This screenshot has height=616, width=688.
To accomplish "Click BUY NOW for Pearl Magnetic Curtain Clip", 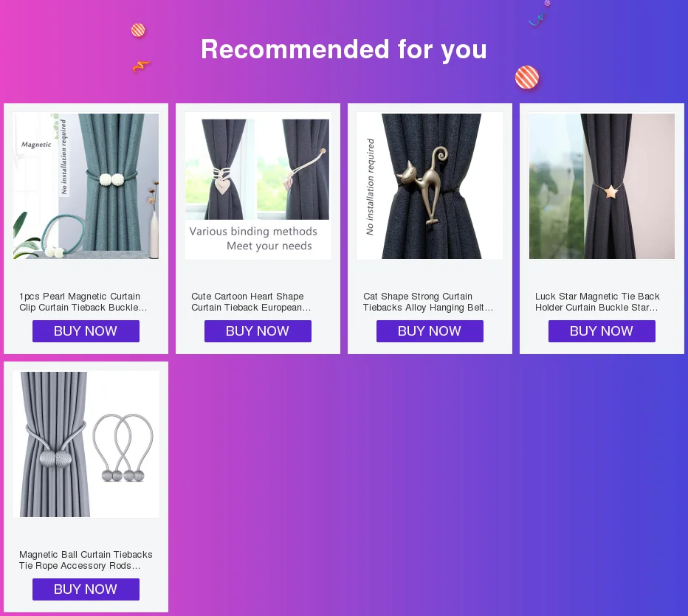I will click(x=86, y=331).
